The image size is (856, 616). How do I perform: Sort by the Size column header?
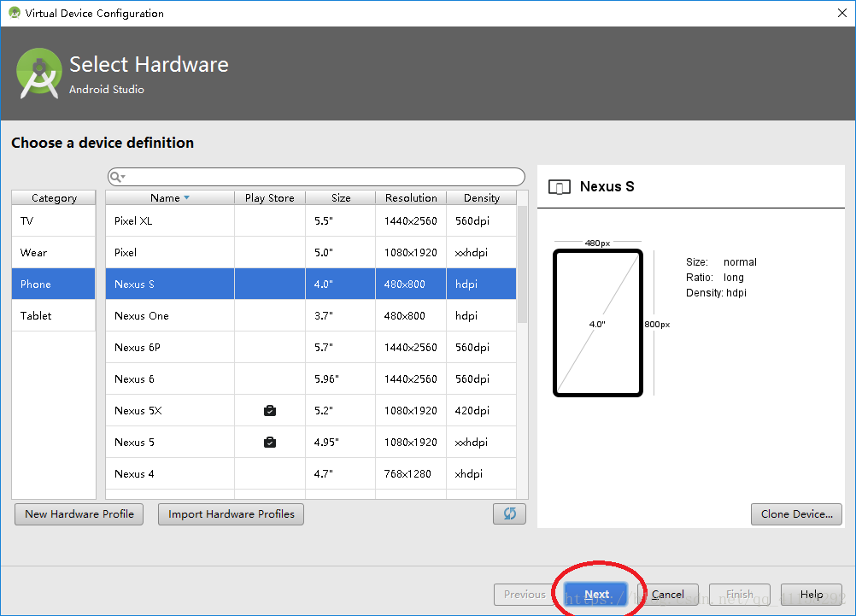tap(341, 197)
